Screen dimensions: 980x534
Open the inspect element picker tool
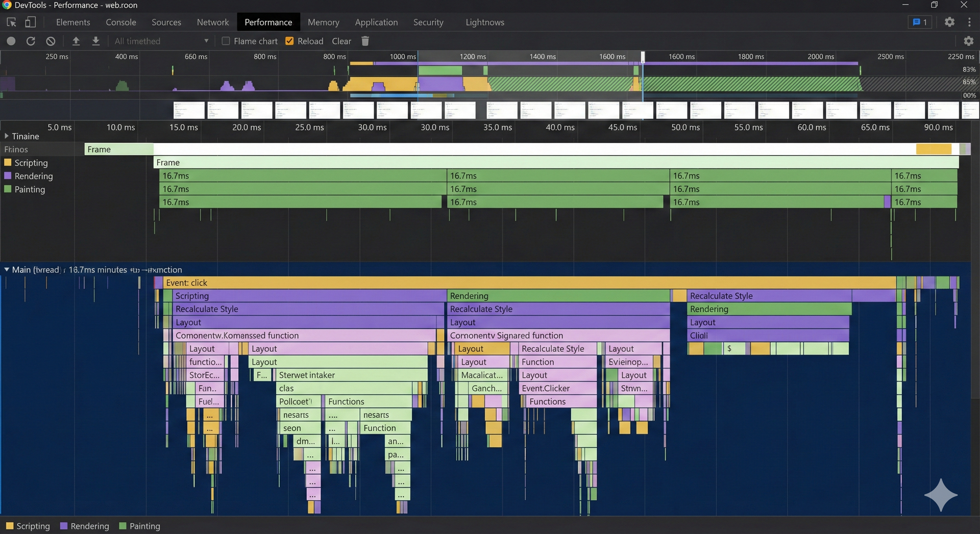11,22
